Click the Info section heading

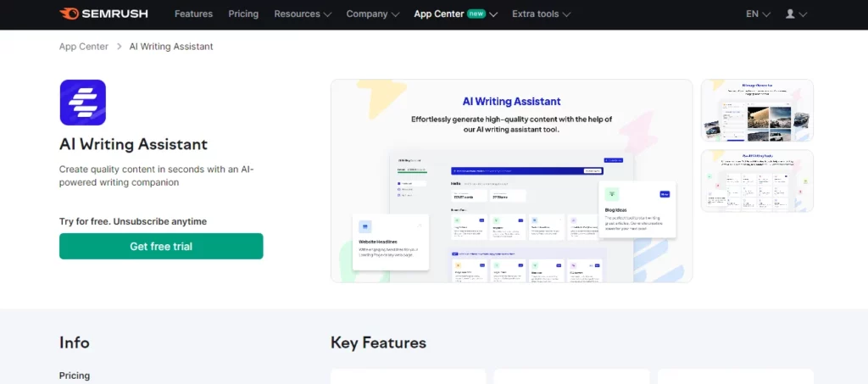(75, 343)
